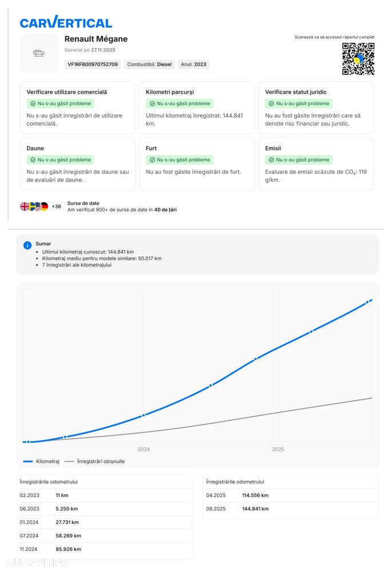Select the 11.2024 odometer record row
Image resolution: width=392 pixels, height=572 pixels.
coord(104,550)
